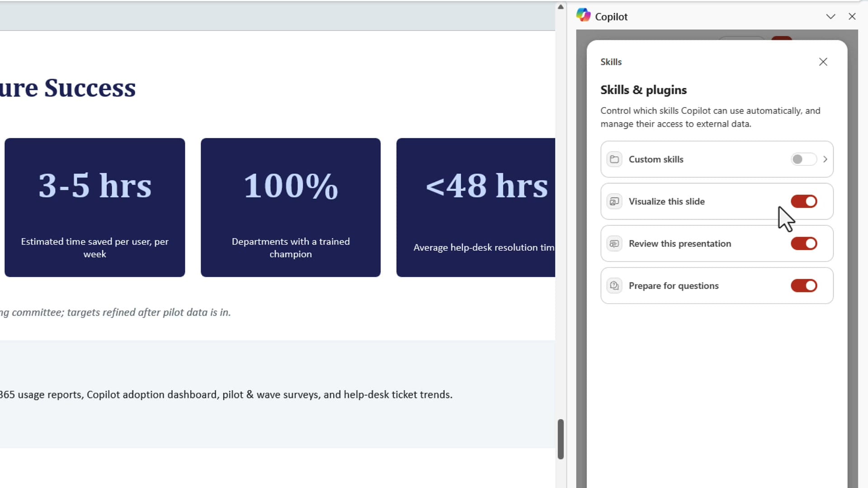868x488 pixels.
Task: Click the 'Visualize this slide' label
Action: pos(667,202)
